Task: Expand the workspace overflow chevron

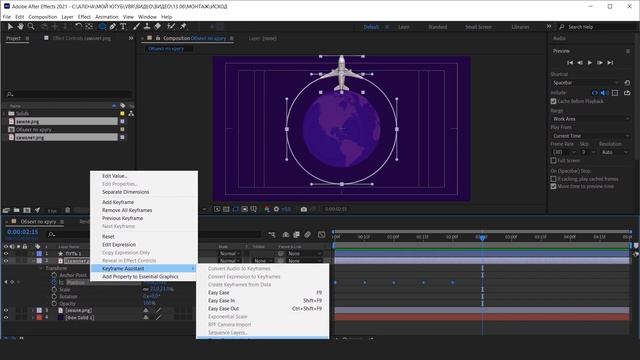Action: tap(549, 27)
